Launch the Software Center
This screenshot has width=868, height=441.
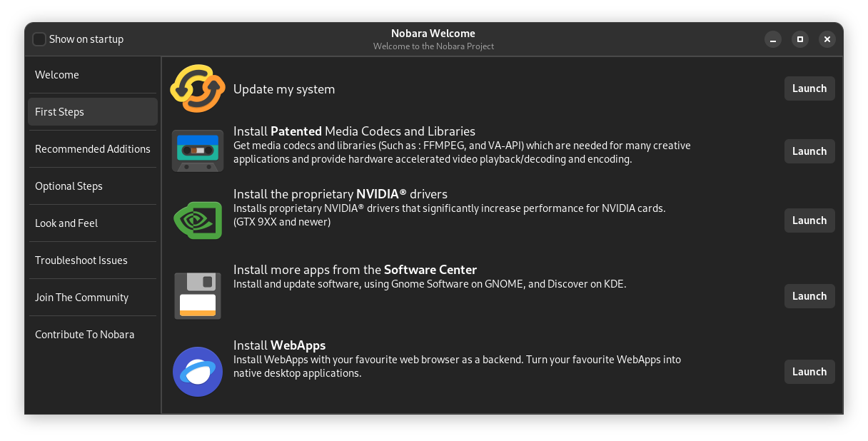(809, 296)
